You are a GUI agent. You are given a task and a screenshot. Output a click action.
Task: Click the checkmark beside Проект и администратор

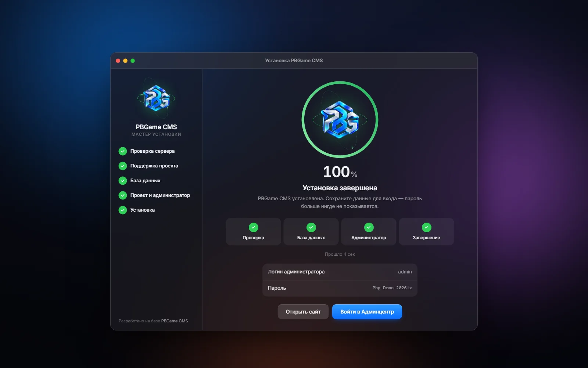click(x=123, y=195)
